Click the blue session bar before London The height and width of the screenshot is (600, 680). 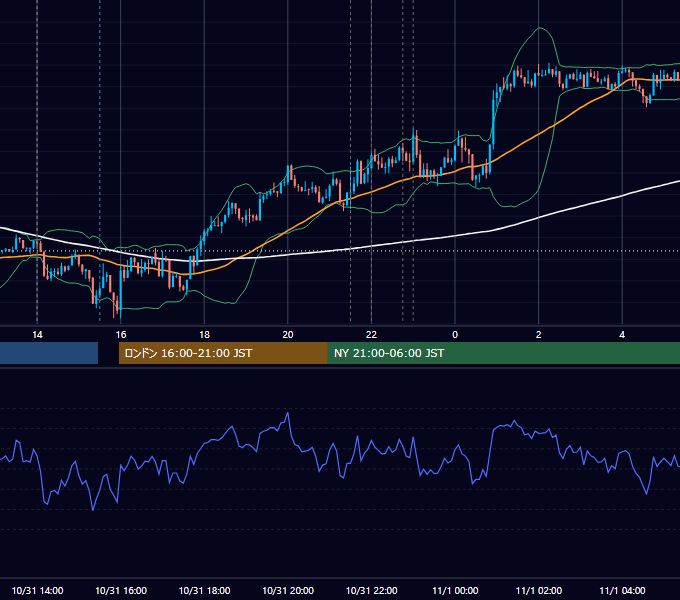[x=49, y=353]
